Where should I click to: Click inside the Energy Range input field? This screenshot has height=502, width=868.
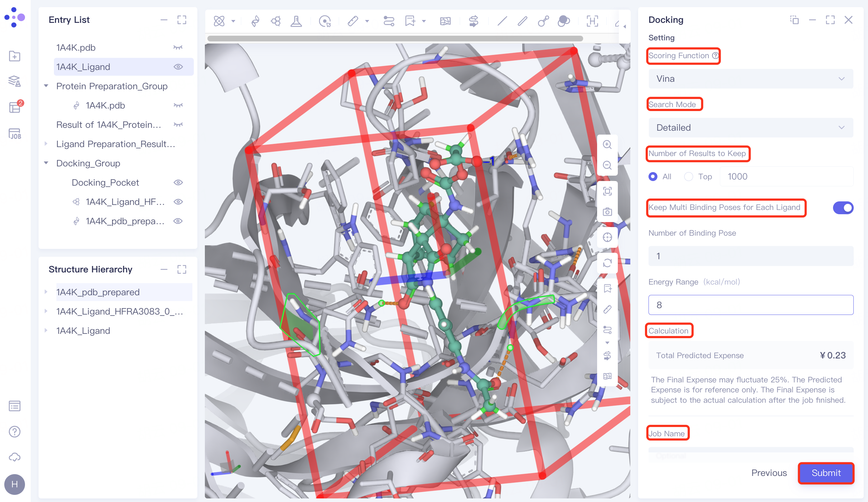750,305
